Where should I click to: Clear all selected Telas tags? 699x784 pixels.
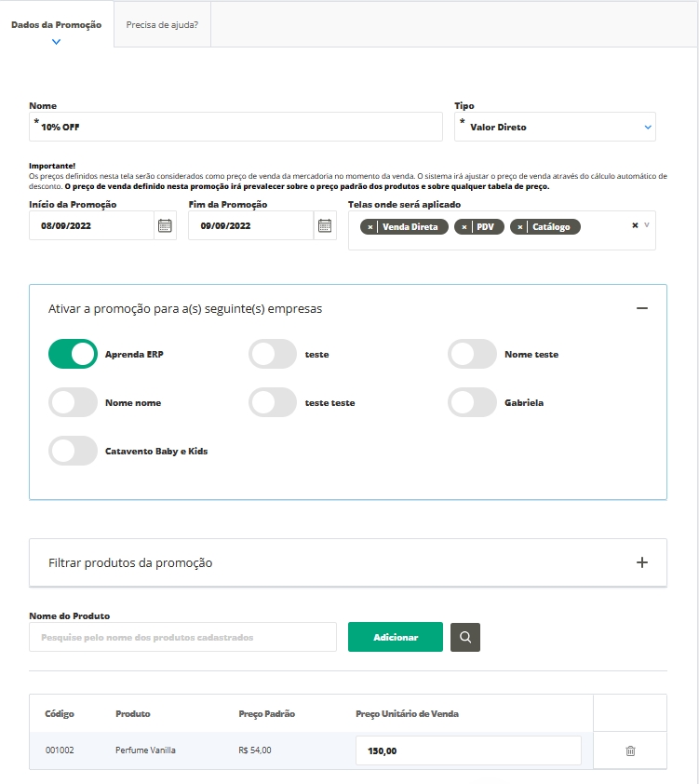click(x=635, y=225)
